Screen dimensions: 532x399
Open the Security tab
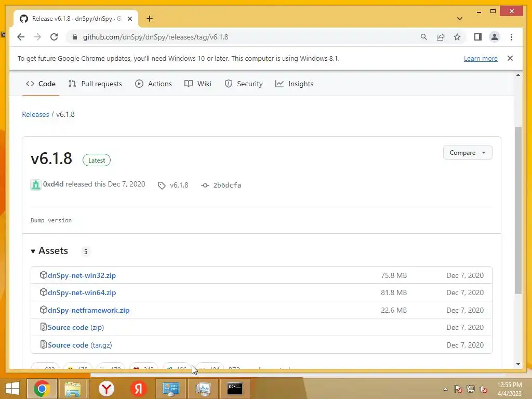(x=244, y=84)
